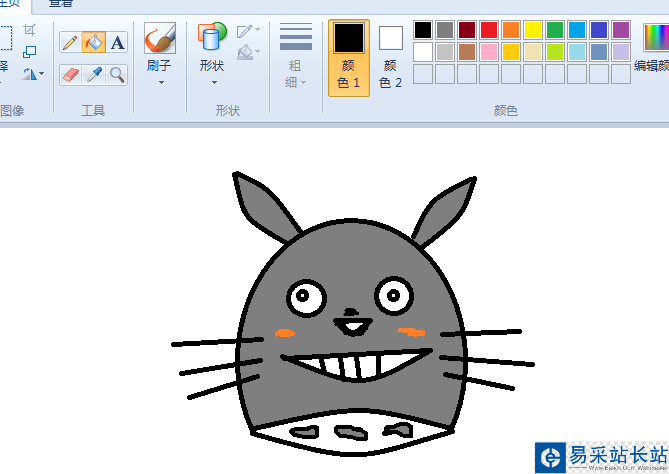Select Color 1 (颜色 1) button
This screenshot has width=669, height=474.
pyautogui.click(x=349, y=58)
